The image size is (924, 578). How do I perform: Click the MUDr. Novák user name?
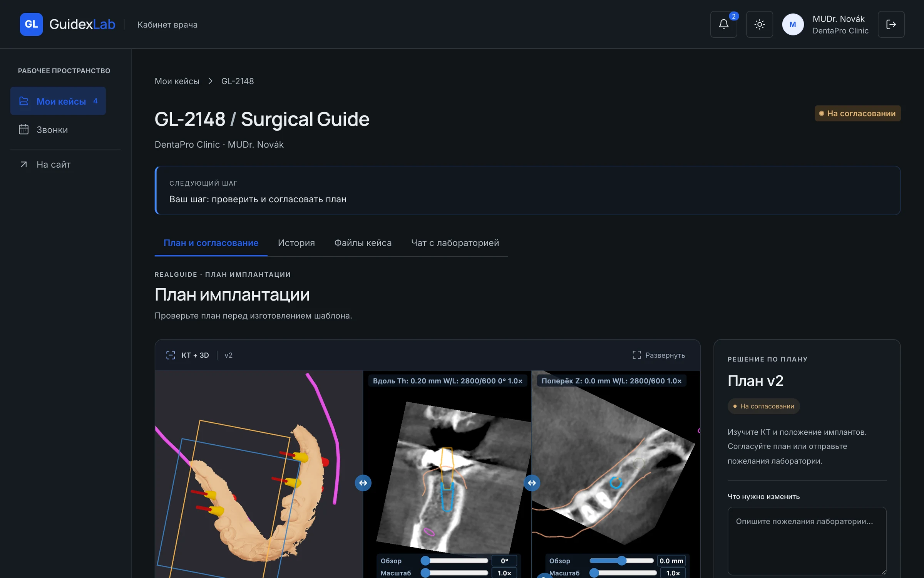839,19
